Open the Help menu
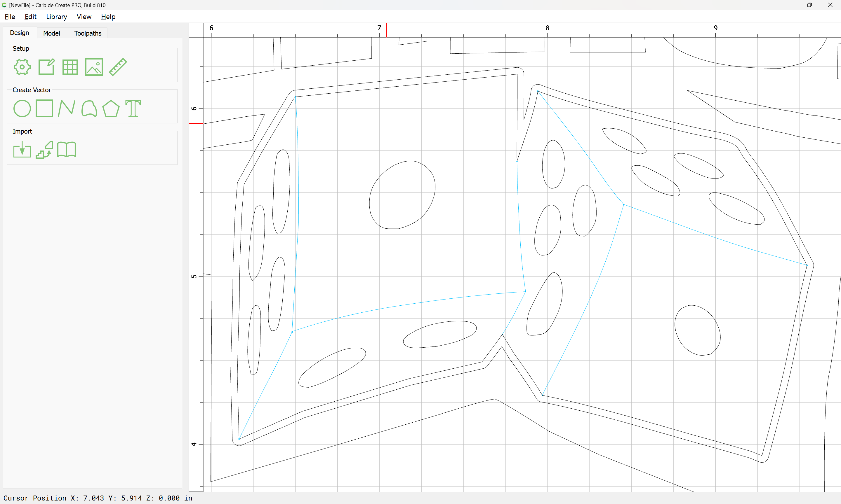Image resolution: width=841 pixels, height=504 pixels. coord(108,17)
